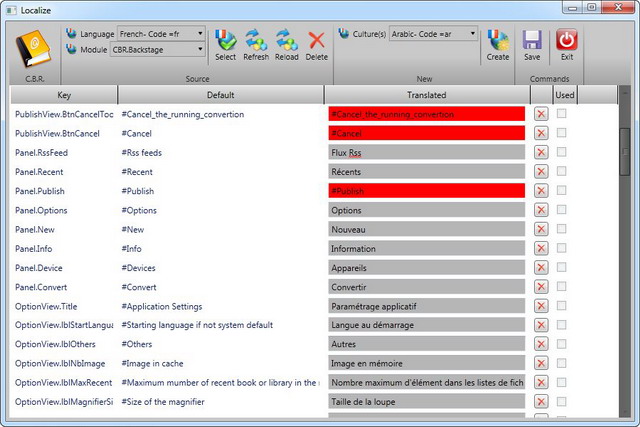Click globe icon beside Module label
Image resolution: width=640 pixels, height=427 pixels.
(x=71, y=49)
